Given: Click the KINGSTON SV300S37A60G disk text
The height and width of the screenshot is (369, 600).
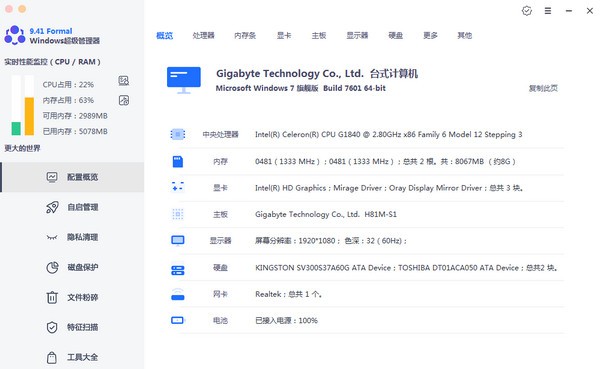Looking at the screenshot, I should [x=406, y=268].
